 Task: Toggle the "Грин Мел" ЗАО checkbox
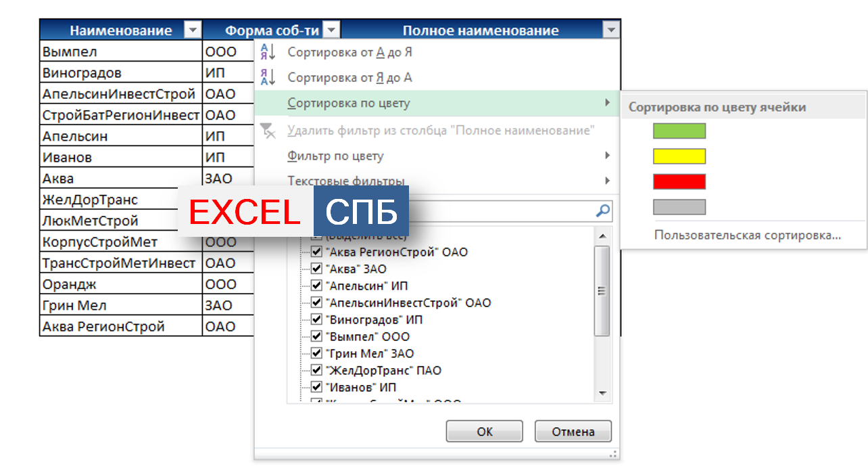point(316,353)
